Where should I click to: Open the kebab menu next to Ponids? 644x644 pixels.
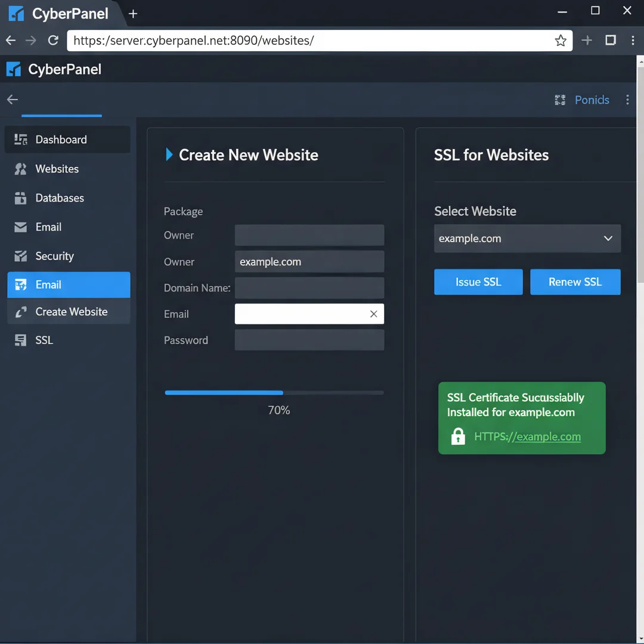(627, 100)
